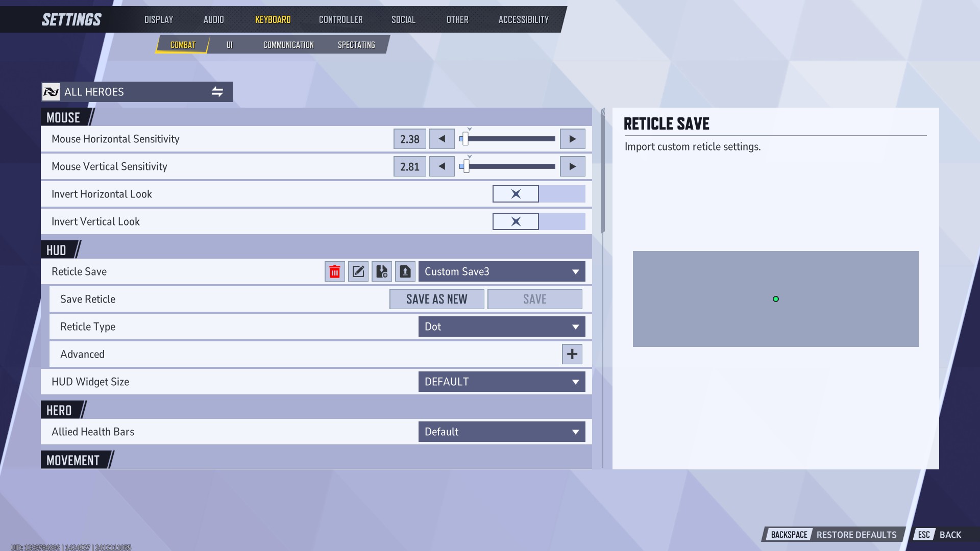Select the ALL HEROES profile
The height and width of the screenshot is (551, 980).
135,91
